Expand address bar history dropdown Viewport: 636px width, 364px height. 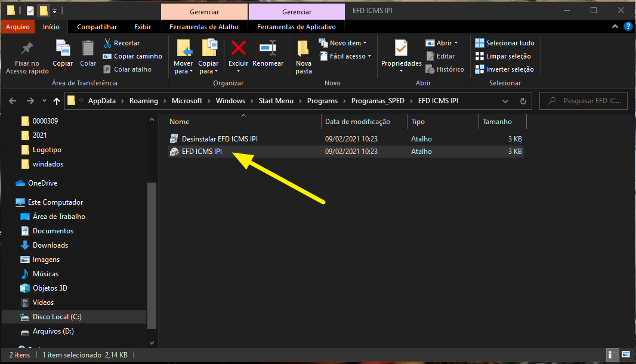(x=505, y=101)
